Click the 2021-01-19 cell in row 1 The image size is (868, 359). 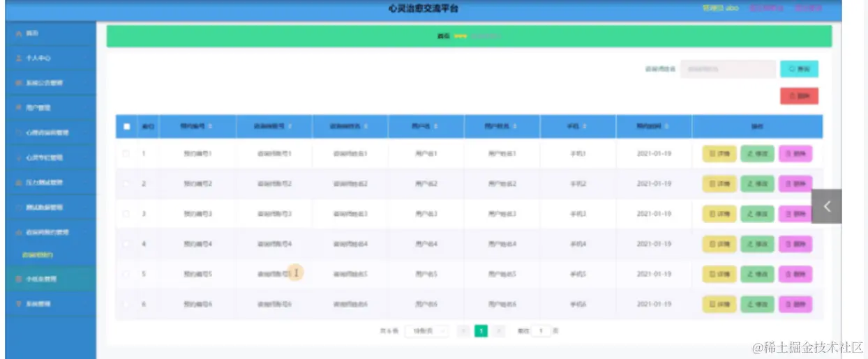pyautogui.click(x=654, y=153)
